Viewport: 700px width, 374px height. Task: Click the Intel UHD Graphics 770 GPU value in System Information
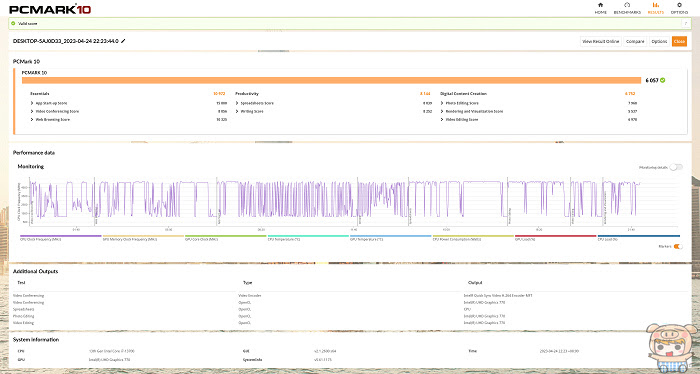click(x=109, y=360)
